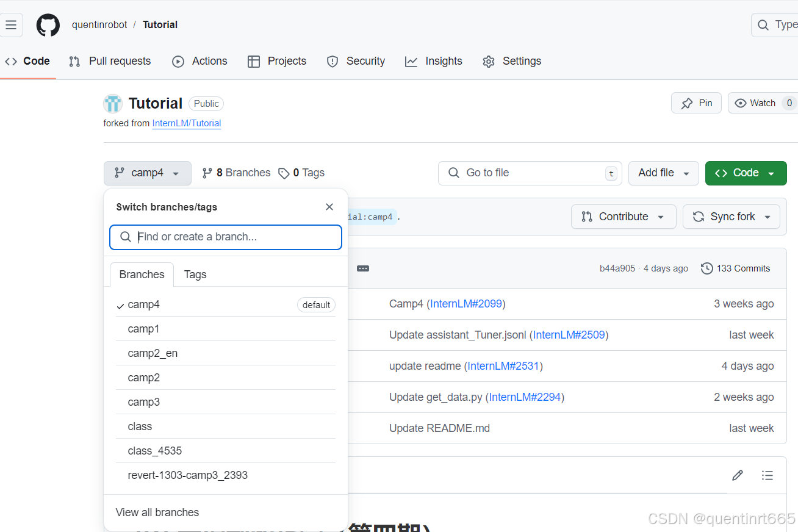
Task: Click the header search box
Action: click(x=775, y=25)
